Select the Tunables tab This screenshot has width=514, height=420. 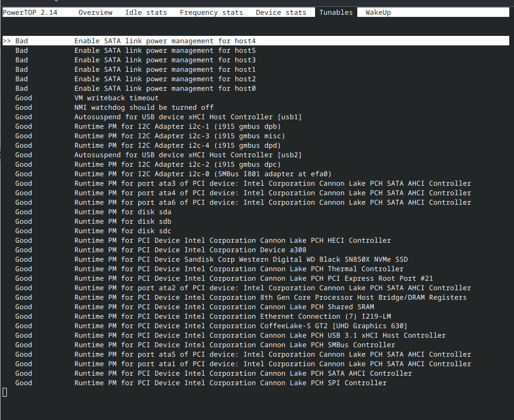(x=336, y=13)
